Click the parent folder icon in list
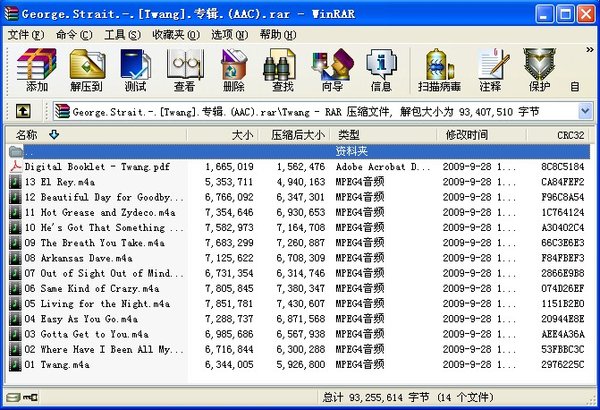Image resolution: width=600 pixels, height=410 pixels. (15, 152)
